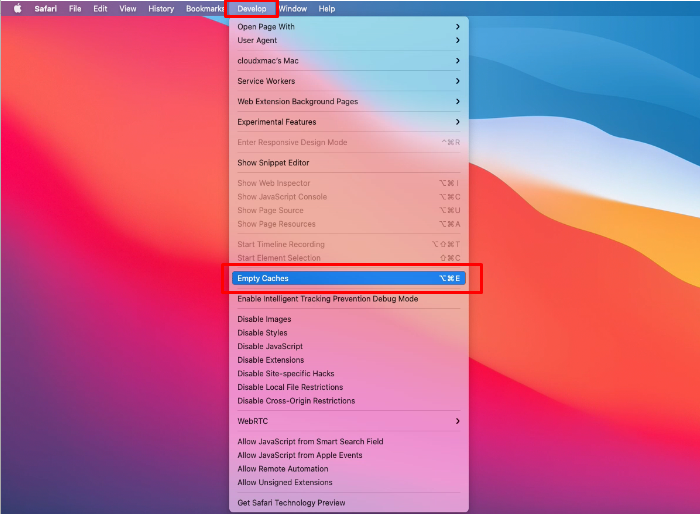Toggle Disable Extensions option

point(349,360)
